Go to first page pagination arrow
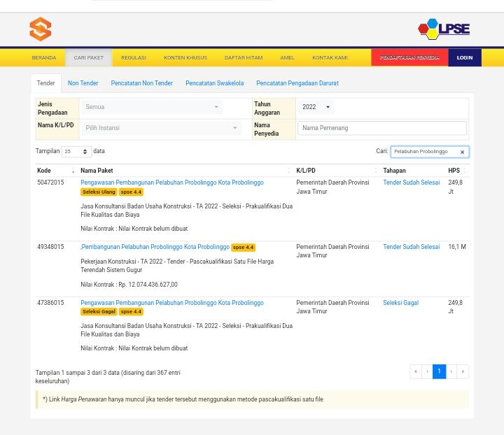 pyautogui.click(x=415, y=371)
